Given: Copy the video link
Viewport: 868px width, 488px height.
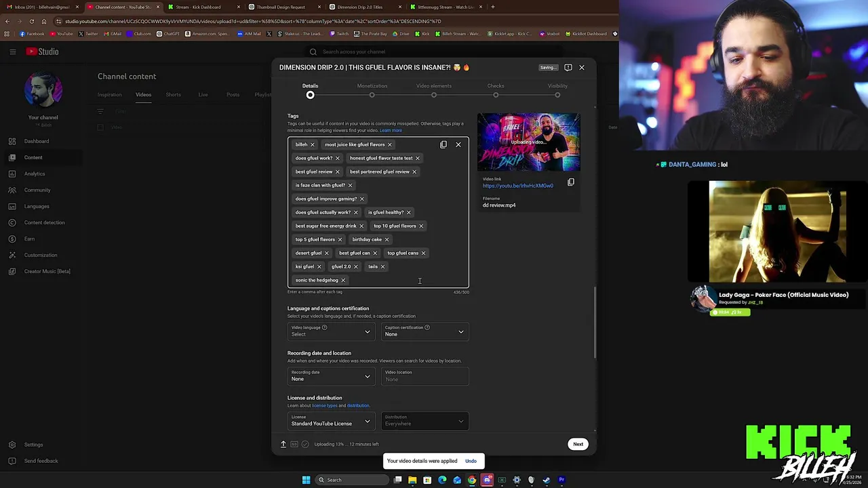Looking at the screenshot, I should pos(571,182).
